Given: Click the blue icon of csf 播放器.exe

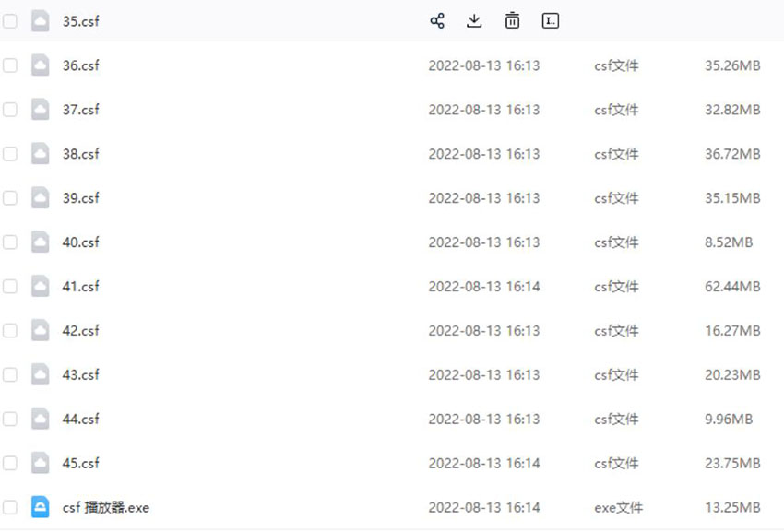Looking at the screenshot, I should [x=40, y=507].
